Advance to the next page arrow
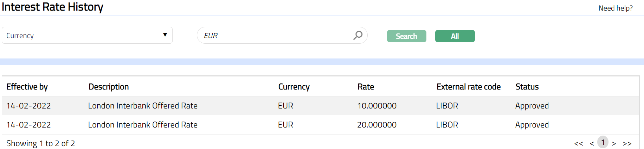 click(x=614, y=143)
